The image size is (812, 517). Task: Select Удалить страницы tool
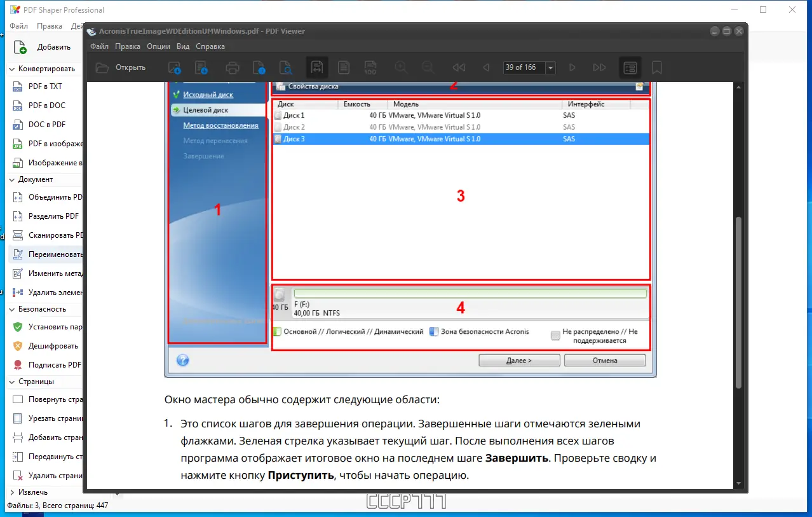46,476
